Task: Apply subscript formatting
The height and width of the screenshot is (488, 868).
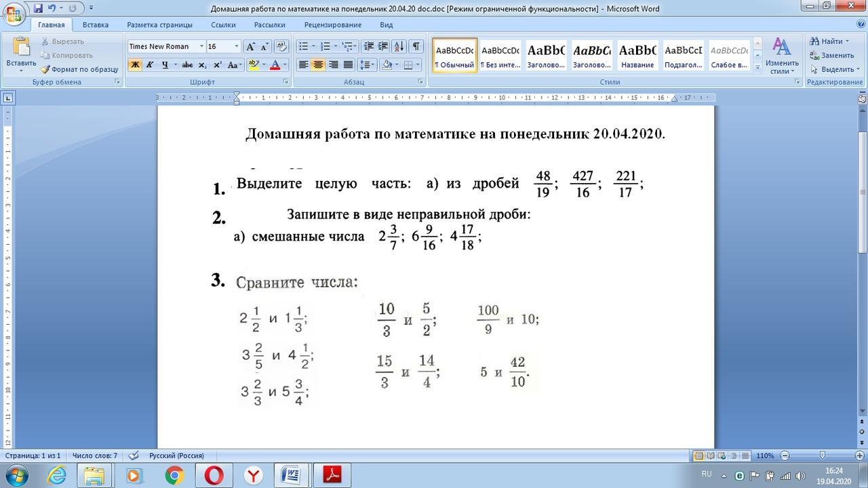Action: click(x=203, y=65)
